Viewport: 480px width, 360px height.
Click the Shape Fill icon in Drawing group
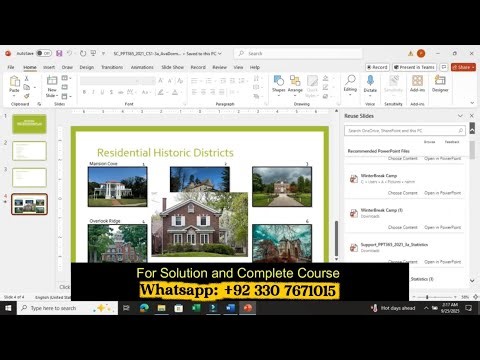(326, 78)
